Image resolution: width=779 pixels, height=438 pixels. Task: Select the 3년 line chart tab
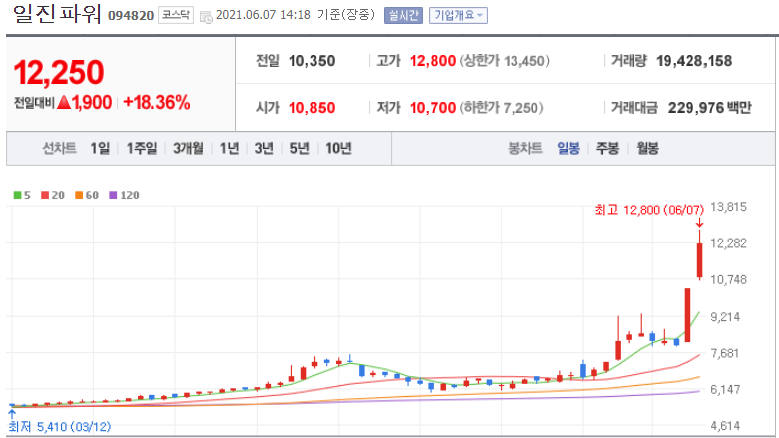264,148
